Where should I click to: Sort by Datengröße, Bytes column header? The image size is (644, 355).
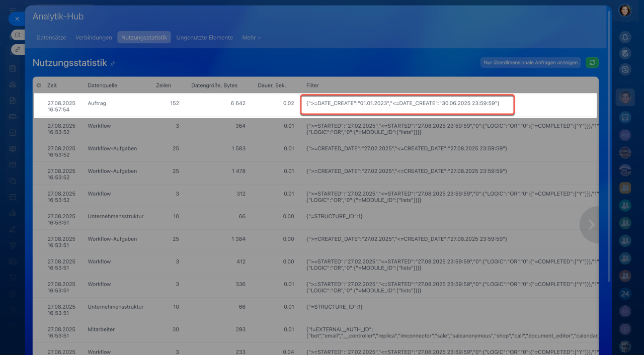click(x=214, y=85)
